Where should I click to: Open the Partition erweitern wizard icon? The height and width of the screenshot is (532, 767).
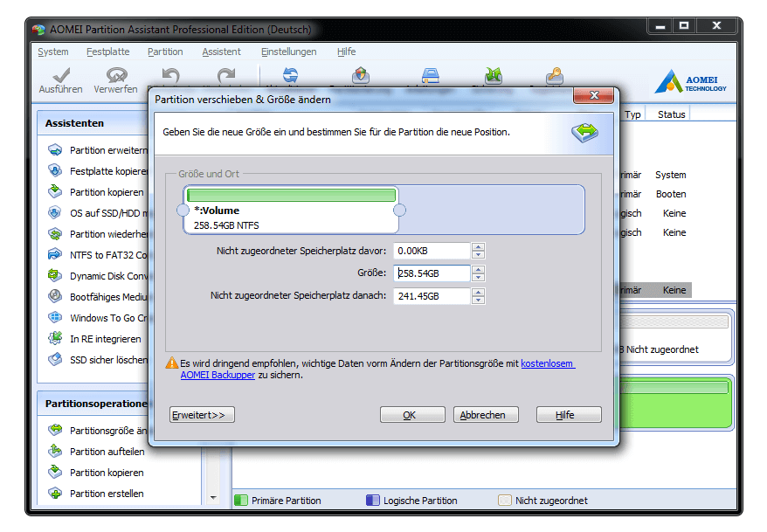[x=55, y=149]
